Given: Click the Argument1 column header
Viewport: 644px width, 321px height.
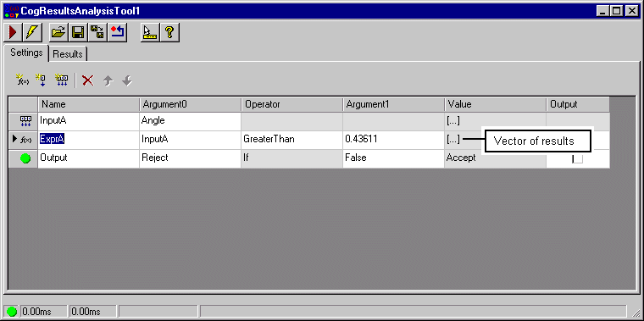Looking at the screenshot, I should [393, 105].
